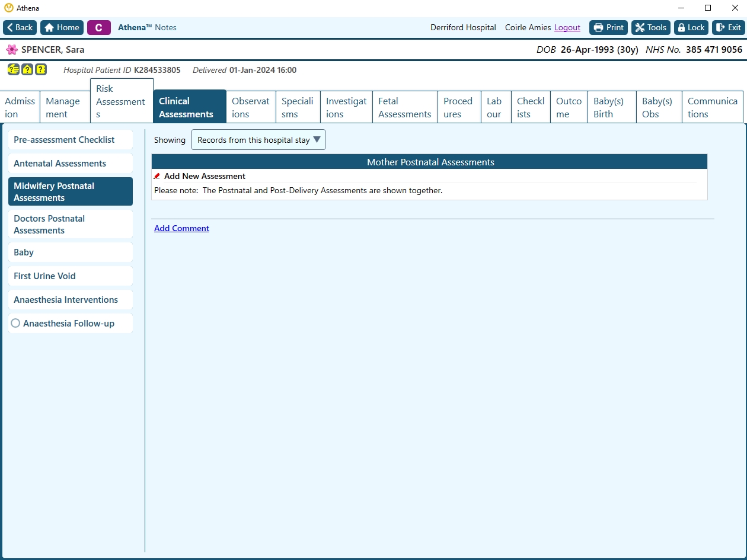The height and width of the screenshot is (560, 747).
Task: Open the Labour tab
Action: (496, 107)
